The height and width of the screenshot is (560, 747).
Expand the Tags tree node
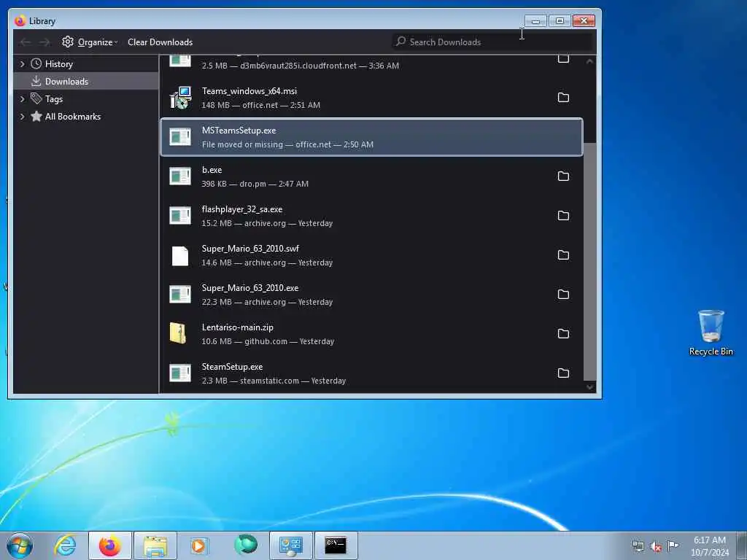coord(22,99)
